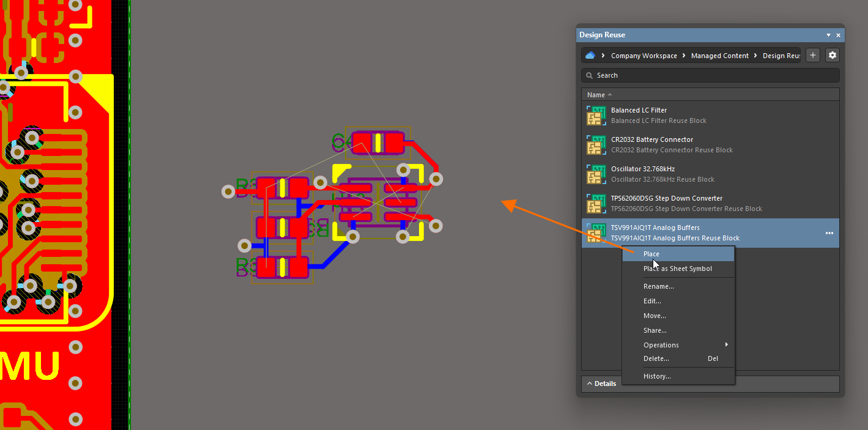The image size is (868, 430).
Task: Choose Rename... from context menu
Action: coord(678,286)
